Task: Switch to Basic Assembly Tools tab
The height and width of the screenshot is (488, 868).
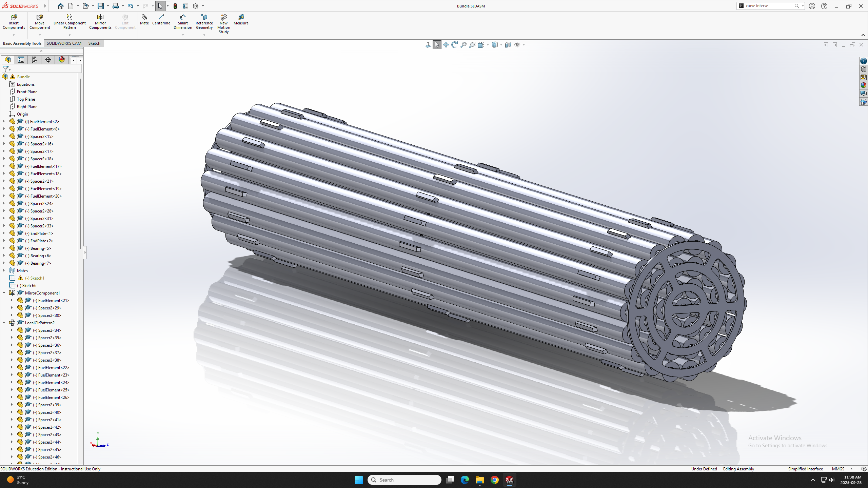Action: 22,43
